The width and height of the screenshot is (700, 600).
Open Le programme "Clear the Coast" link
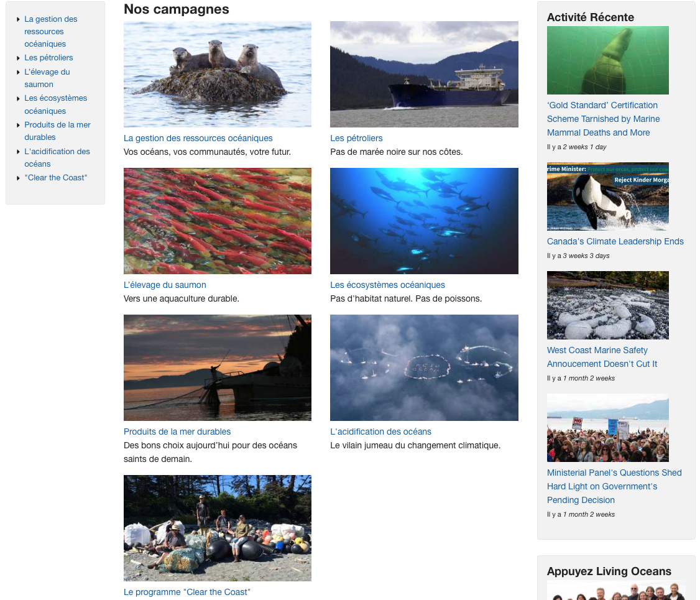tap(187, 592)
